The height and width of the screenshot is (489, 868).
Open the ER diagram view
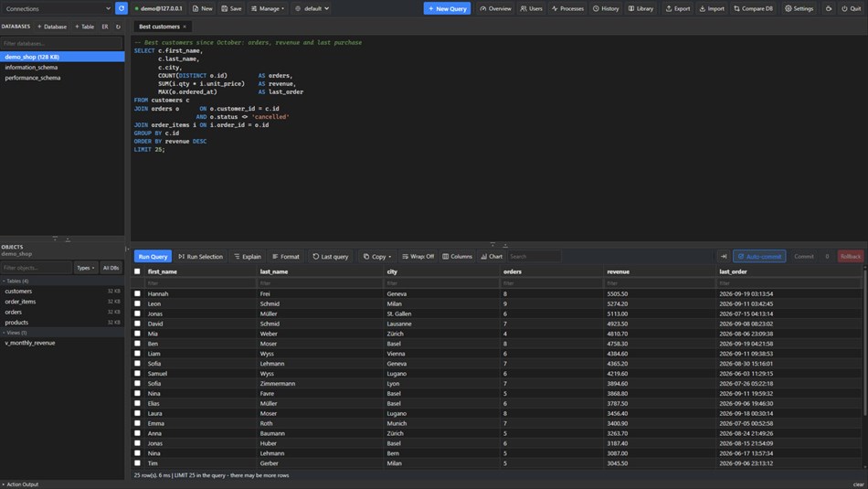105,27
